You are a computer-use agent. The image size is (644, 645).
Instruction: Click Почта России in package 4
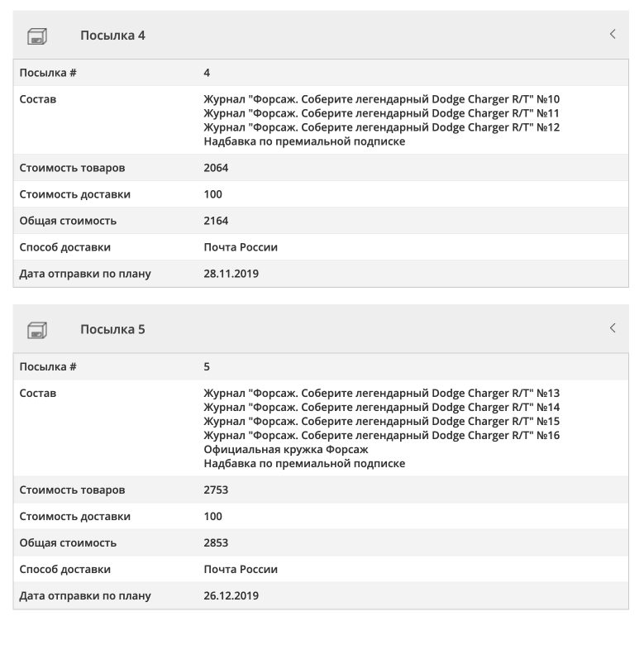[241, 247]
